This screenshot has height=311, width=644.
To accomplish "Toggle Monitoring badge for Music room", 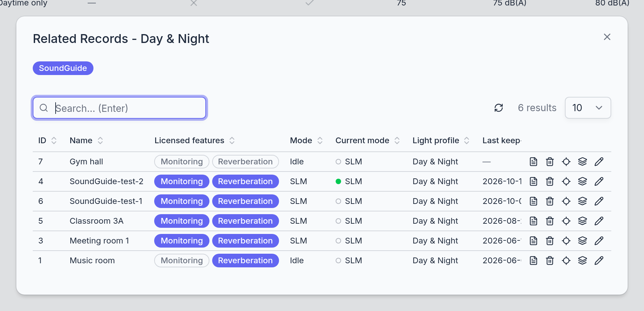I will pyautogui.click(x=182, y=261).
